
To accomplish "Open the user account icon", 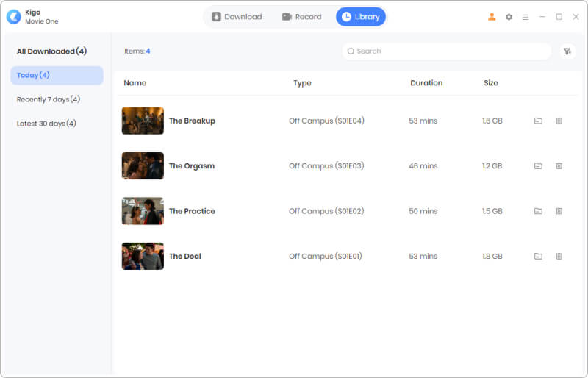I will coord(492,17).
